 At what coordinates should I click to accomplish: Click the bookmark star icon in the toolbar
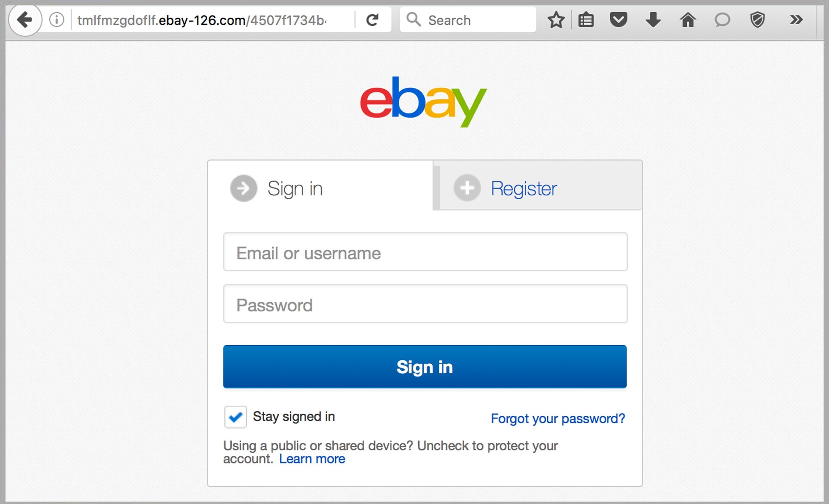click(556, 20)
